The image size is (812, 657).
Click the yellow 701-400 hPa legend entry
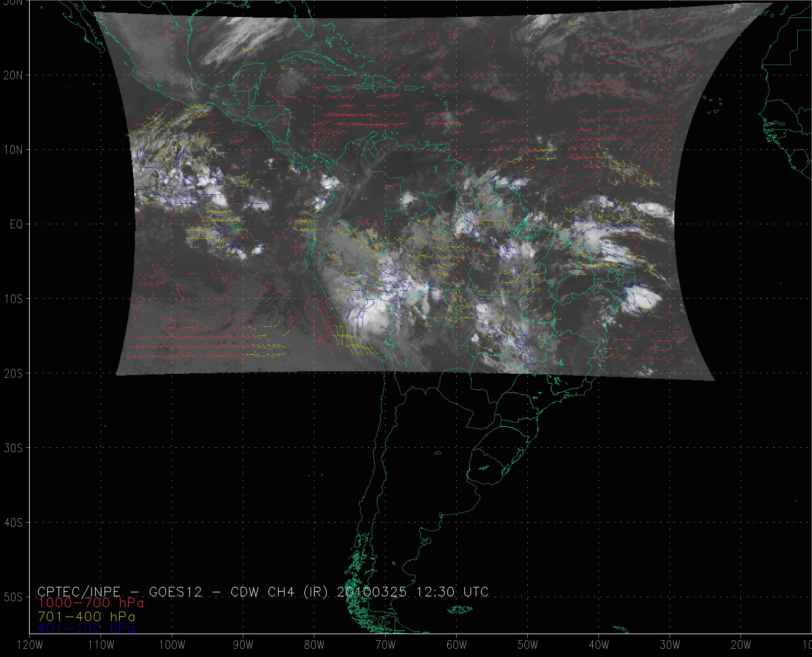(x=86, y=616)
